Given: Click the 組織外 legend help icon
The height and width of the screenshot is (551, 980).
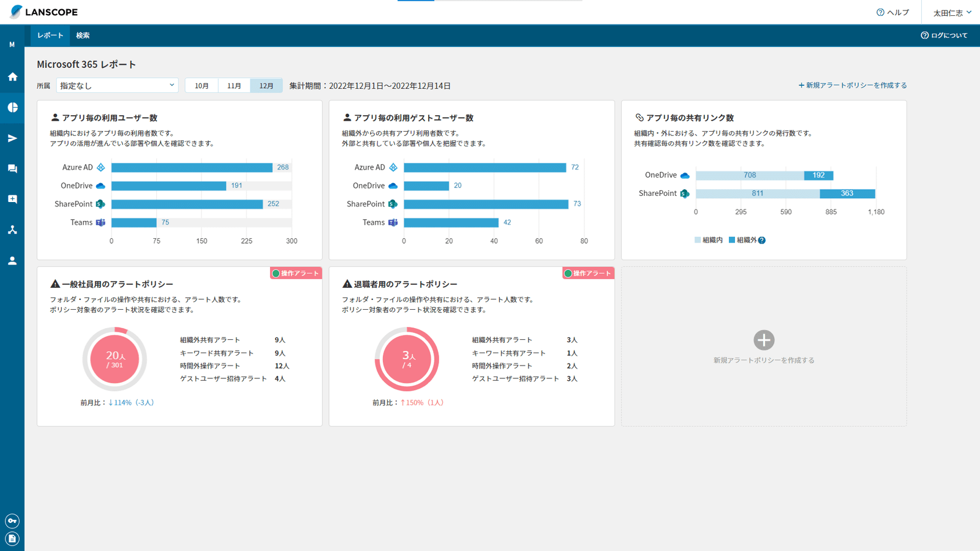Looking at the screenshot, I should tap(762, 240).
